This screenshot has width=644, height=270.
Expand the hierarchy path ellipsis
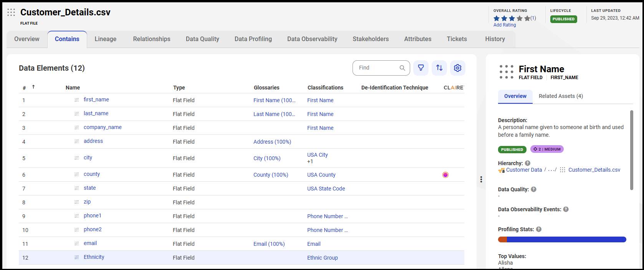[x=552, y=170]
